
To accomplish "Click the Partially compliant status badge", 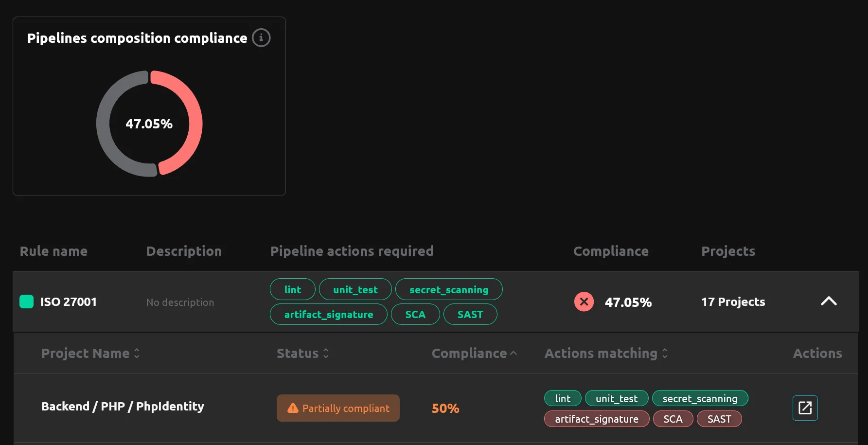I will point(338,408).
